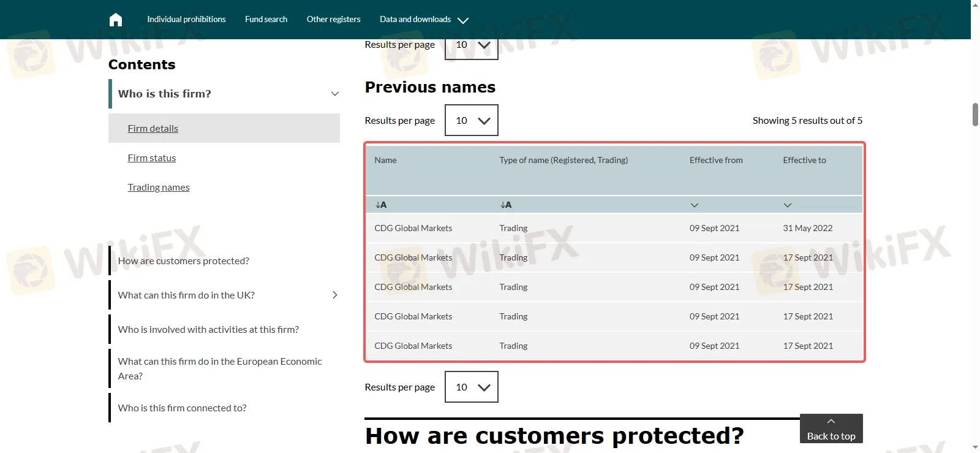Open Who is involved with activities at this firm?

coord(208,329)
